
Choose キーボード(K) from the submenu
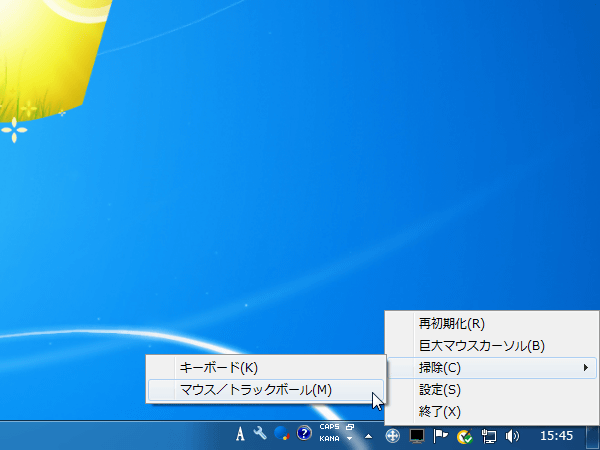[x=218, y=368]
